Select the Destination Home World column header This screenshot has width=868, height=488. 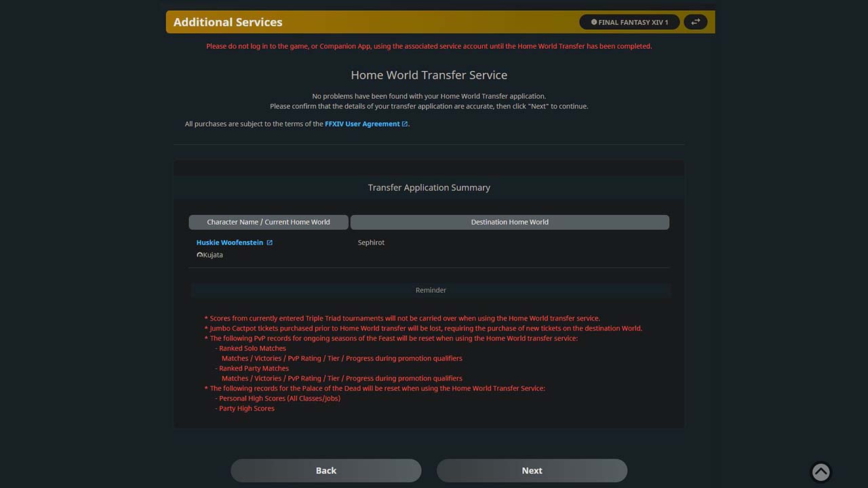509,222
